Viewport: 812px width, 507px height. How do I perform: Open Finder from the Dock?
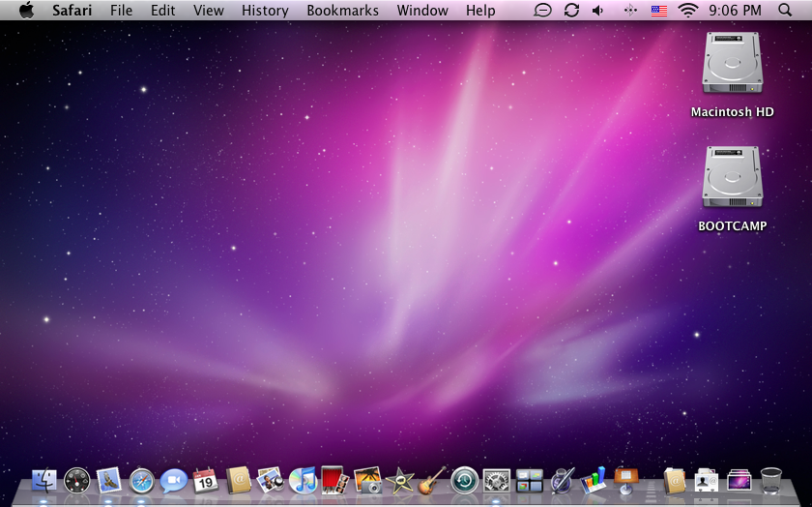44,481
